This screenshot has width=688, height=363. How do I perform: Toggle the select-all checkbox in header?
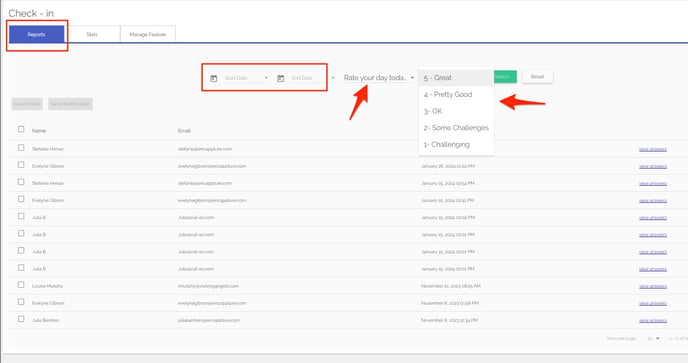[x=21, y=129]
